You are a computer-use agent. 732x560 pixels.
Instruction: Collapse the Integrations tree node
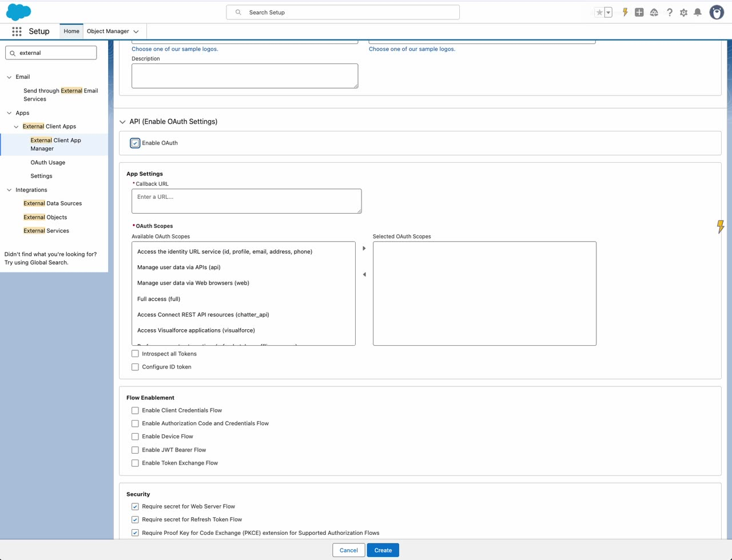(x=9, y=190)
